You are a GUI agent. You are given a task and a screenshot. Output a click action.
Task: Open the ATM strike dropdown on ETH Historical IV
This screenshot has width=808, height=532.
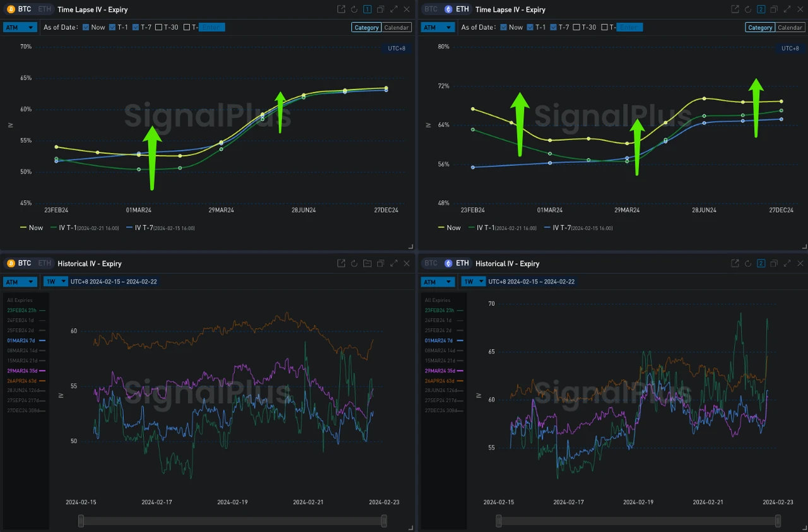(437, 281)
